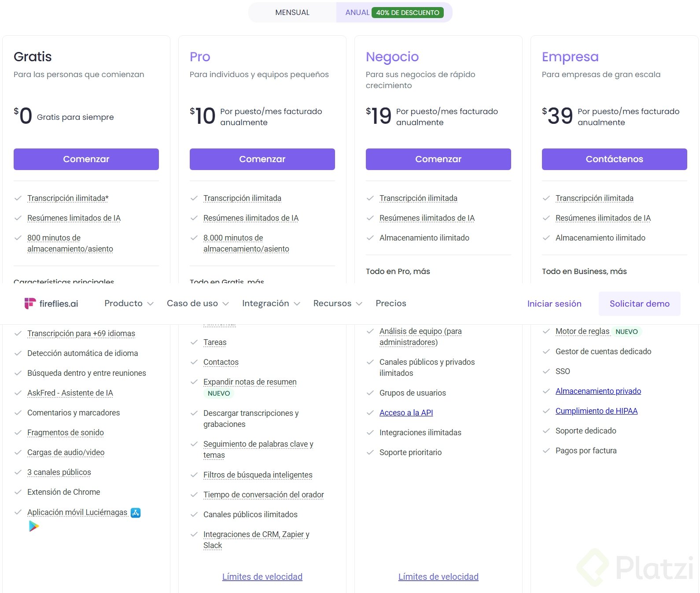Click the fireflies.ai logo
The height and width of the screenshot is (593, 700).
[x=51, y=304]
